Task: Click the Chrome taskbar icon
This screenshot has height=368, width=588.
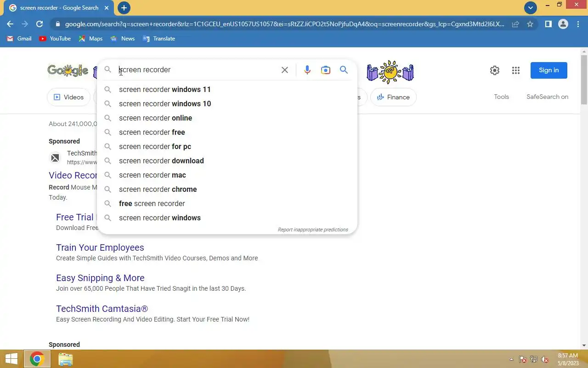Action: point(37,359)
